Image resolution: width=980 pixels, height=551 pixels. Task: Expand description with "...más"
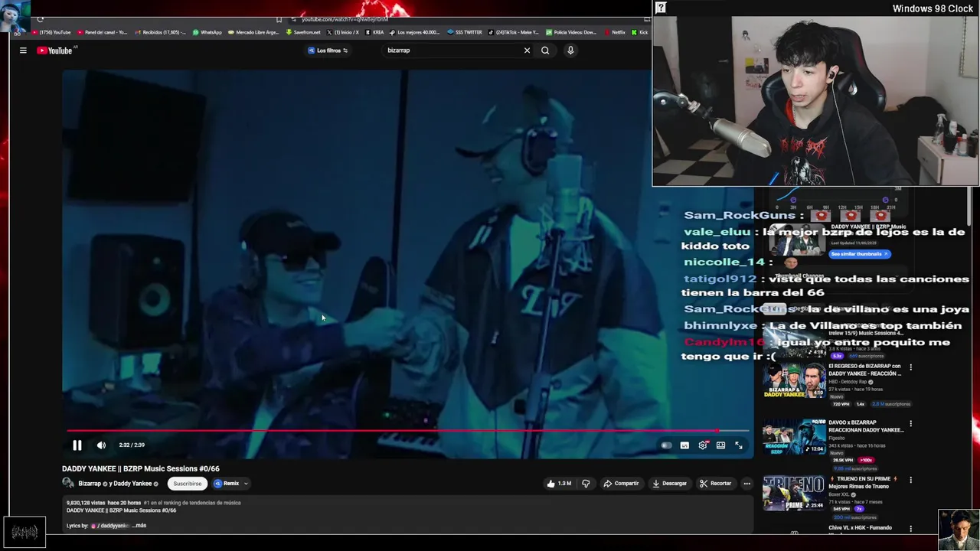(139, 526)
